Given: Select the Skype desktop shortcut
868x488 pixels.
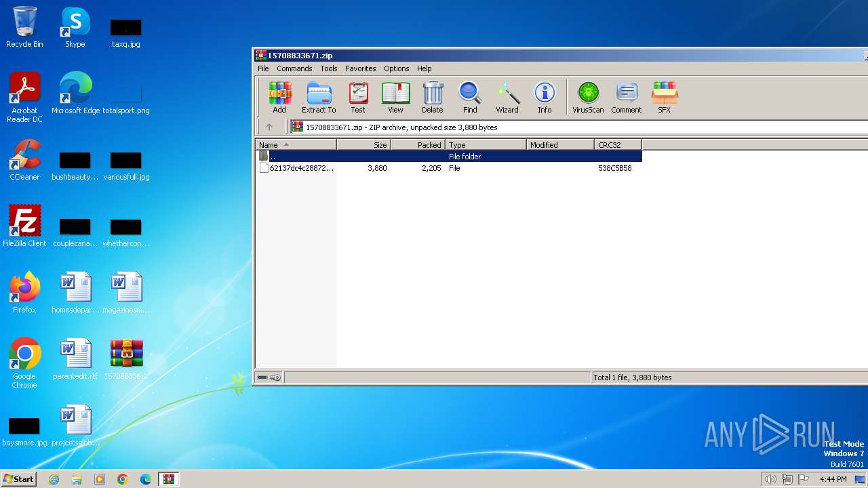Looking at the screenshot, I should pyautogui.click(x=75, y=28).
